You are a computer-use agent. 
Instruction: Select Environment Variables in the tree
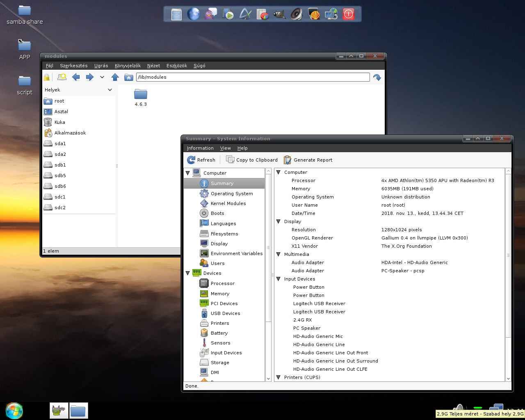pos(237,253)
